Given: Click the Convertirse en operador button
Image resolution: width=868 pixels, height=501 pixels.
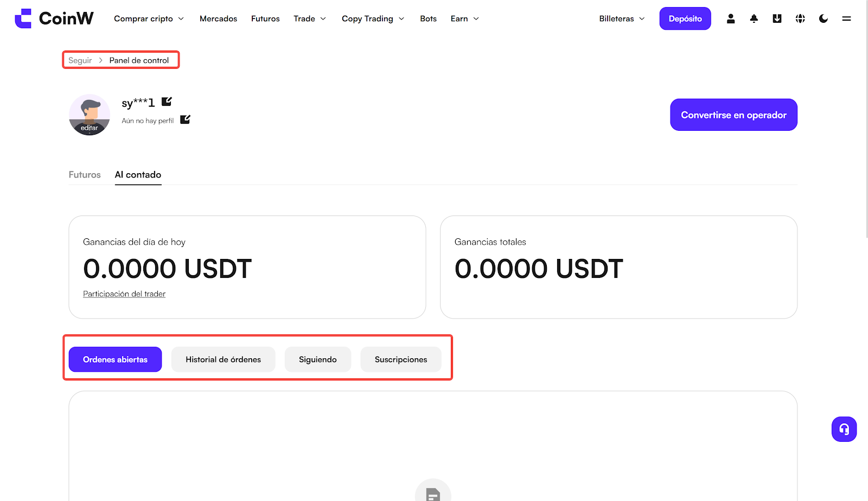Looking at the screenshot, I should [733, 115].
